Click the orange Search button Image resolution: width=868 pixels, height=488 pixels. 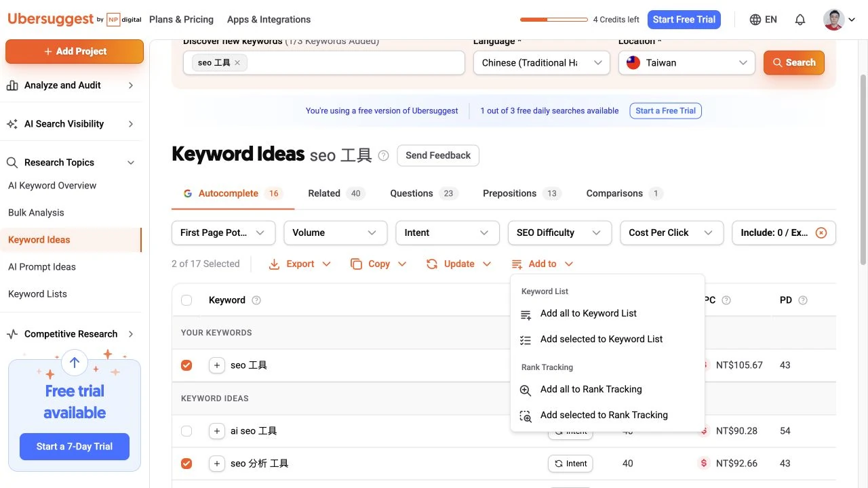[794, 63]
